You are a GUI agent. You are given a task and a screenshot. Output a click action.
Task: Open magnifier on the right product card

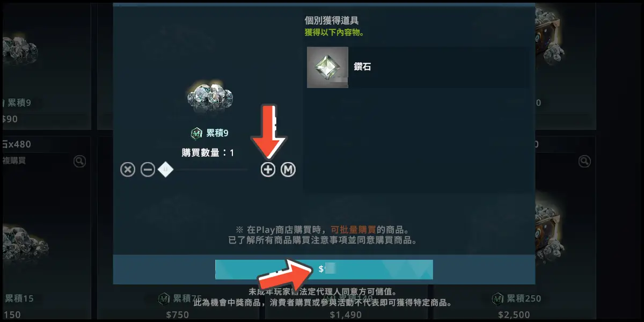[584, 161]
